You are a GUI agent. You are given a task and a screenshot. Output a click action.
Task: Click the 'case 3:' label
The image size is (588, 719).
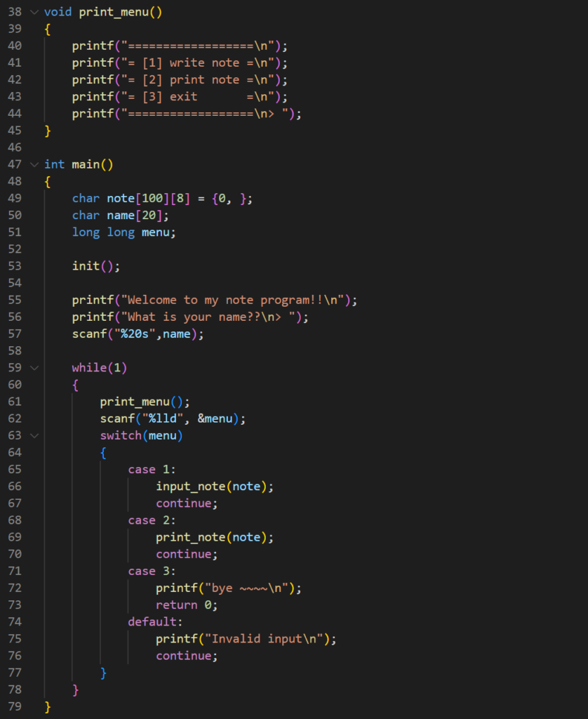(152, 572)
